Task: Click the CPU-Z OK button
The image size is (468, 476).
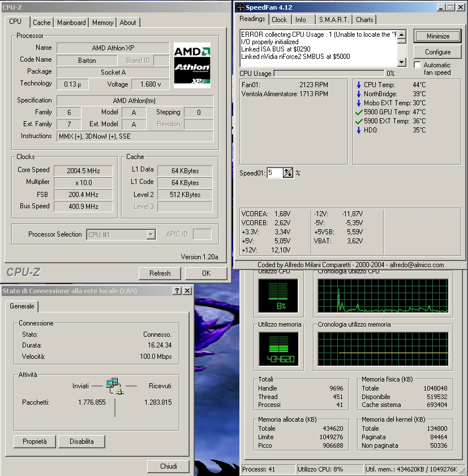Action: pos(207,273)
